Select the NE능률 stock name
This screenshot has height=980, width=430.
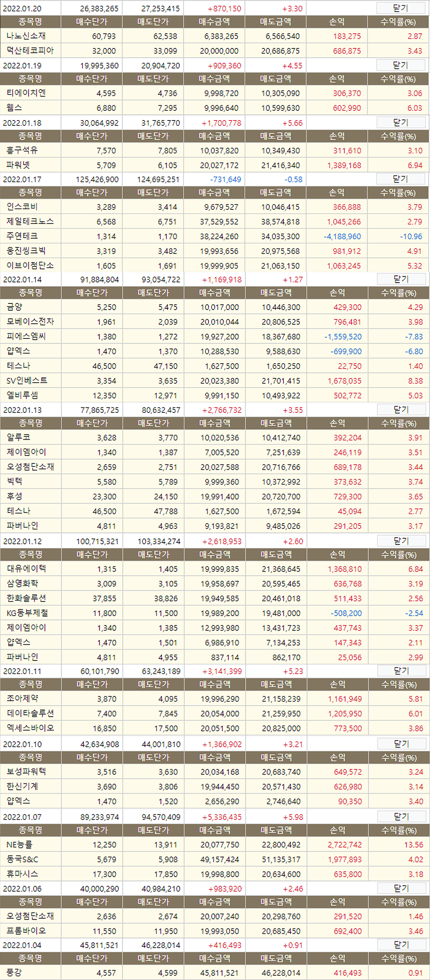pos(19,844)
